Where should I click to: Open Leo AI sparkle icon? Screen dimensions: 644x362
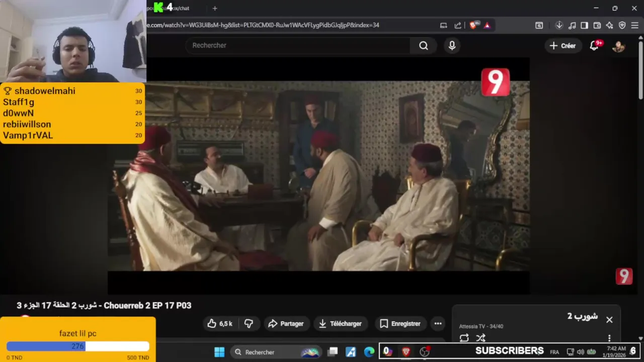(x=609, y=25)
